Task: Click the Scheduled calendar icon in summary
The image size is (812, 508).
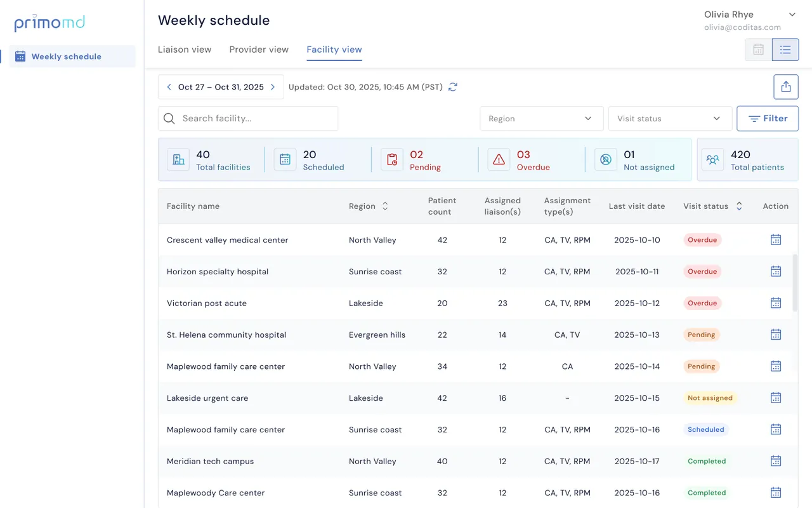Action: [x=285, y=160]
